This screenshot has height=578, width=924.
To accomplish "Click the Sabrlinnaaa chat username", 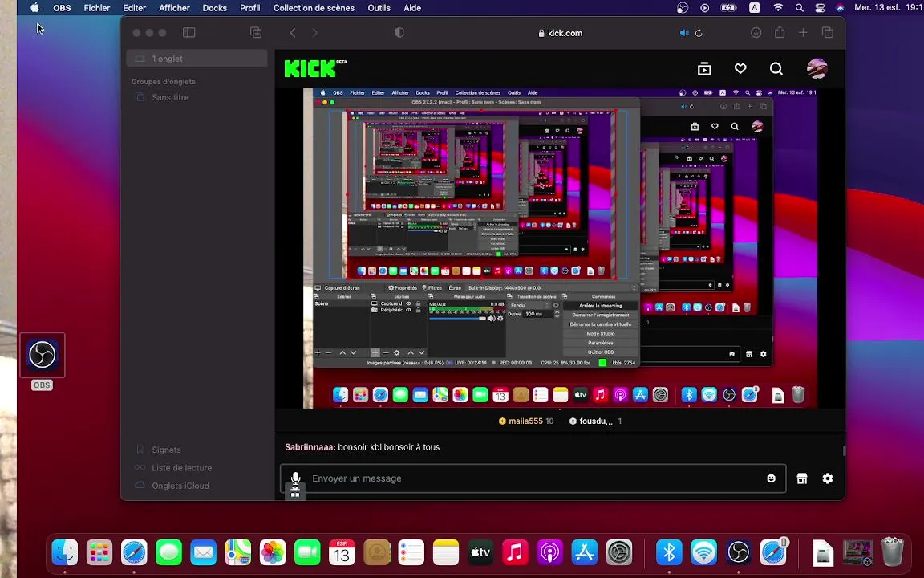I will (x=310, y=447).
